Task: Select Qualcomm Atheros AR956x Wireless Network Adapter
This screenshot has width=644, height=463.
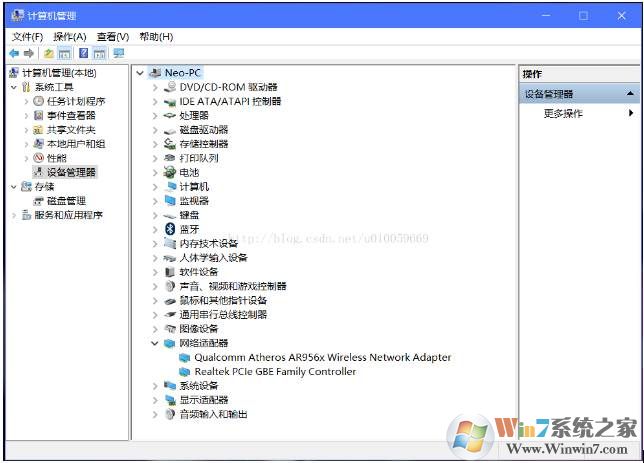Action: click(322, 357)
